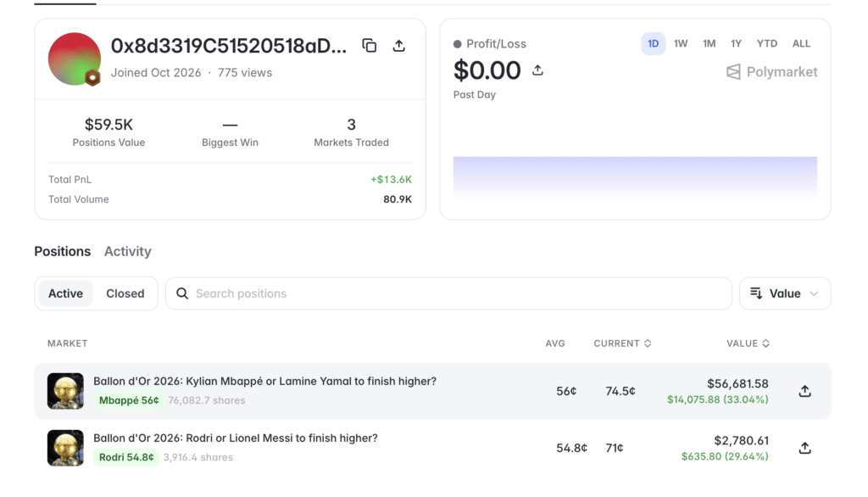Click the $14,075.88 (33.04%) gain text
The width and height of the screenshot is (868, 497).
coord(717,399)
